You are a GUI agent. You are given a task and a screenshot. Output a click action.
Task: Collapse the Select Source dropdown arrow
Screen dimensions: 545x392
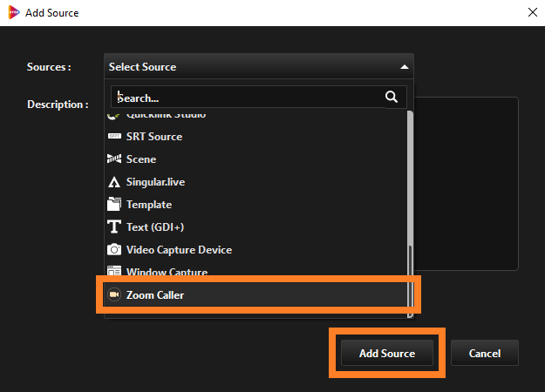[405, 67]
